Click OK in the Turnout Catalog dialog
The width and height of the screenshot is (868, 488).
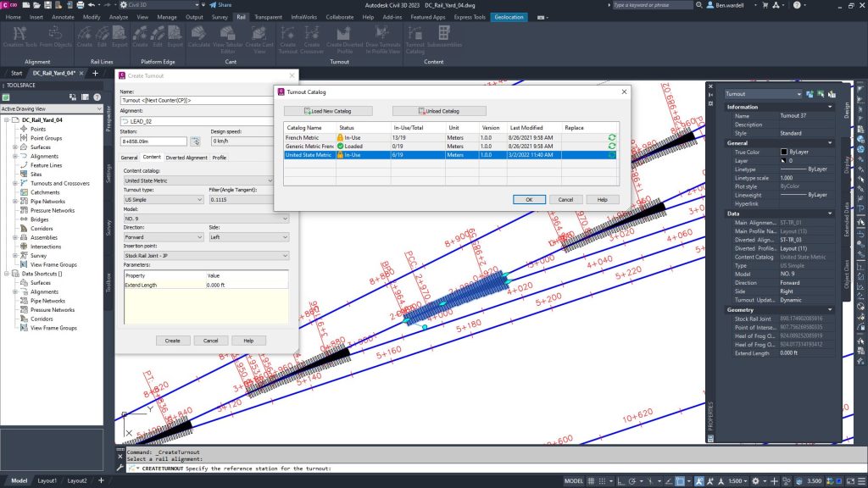[x=529, y=199]
